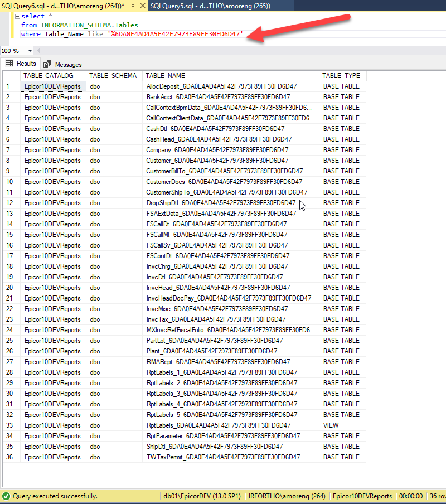Select TABLE_NAME column header

(231, 76)
